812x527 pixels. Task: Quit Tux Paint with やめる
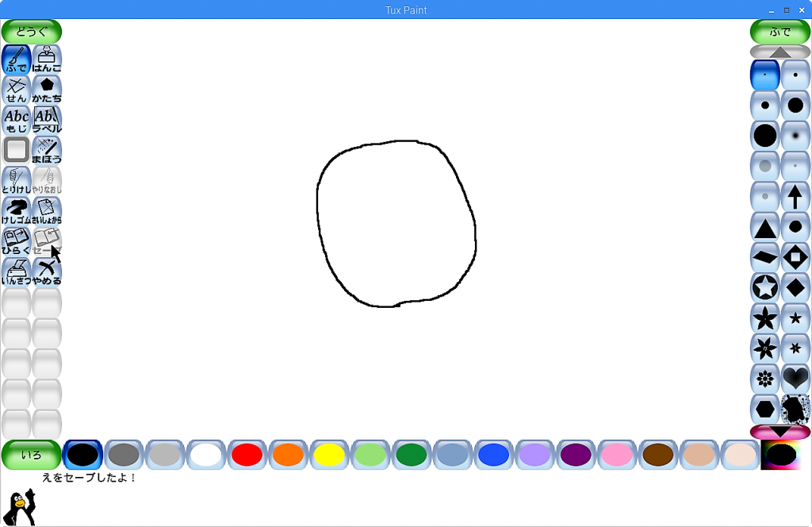(x=47, y=272)
